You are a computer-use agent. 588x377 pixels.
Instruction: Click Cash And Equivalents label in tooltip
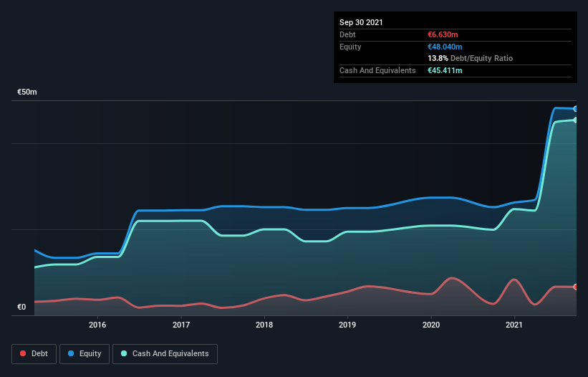point(377,70)
